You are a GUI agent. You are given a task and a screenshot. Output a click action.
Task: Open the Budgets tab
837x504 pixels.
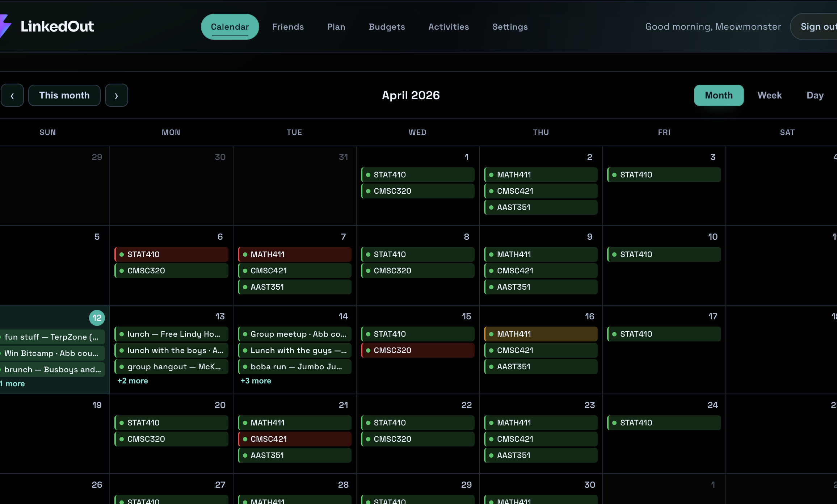(387, 27)
